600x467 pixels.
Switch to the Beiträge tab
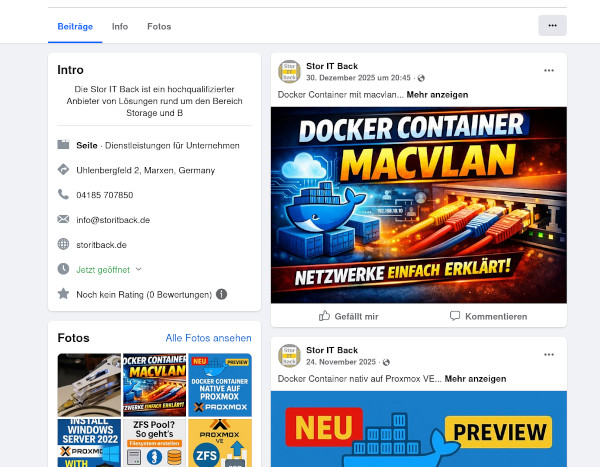75,26
